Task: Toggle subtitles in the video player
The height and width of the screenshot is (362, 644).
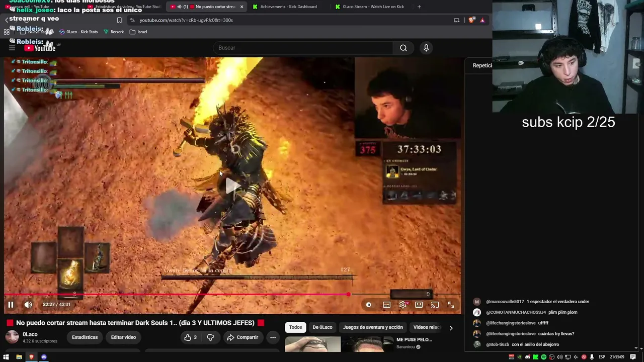Action: tap(386, 305)
